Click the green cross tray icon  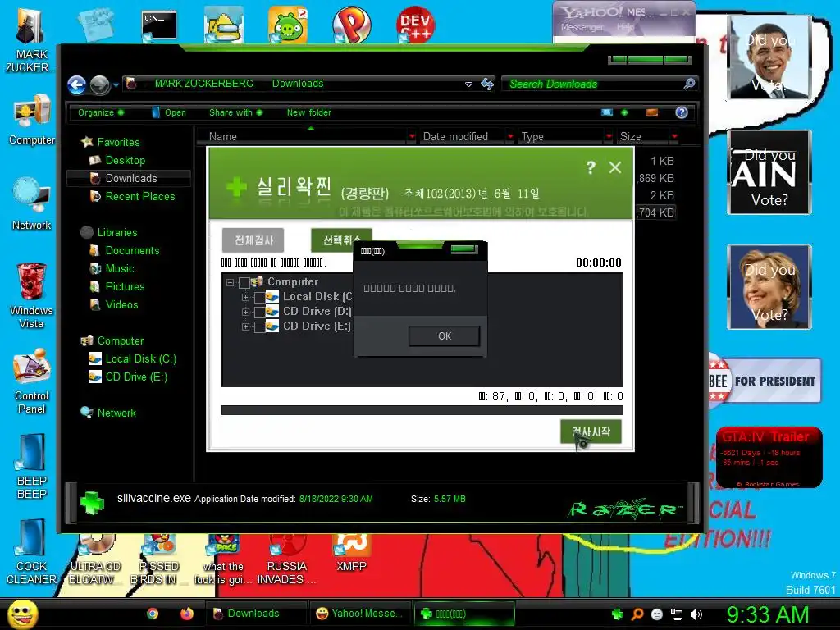tap(617, 614)
